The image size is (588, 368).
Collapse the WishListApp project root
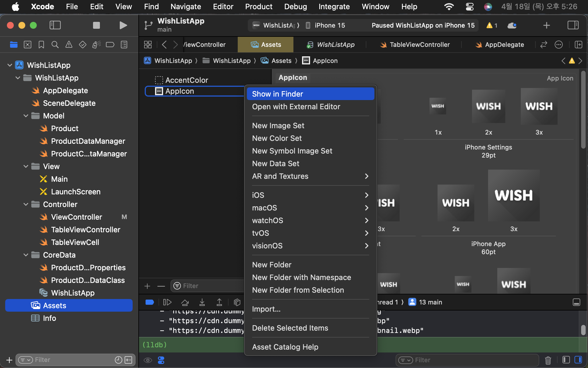pos(9,65)
